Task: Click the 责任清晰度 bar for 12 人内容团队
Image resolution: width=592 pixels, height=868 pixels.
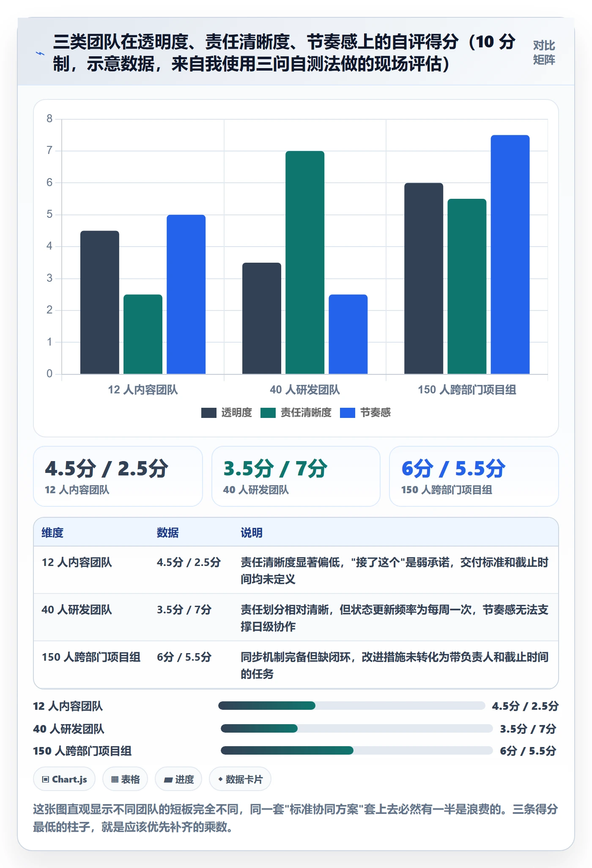Action: click(143, 334)
